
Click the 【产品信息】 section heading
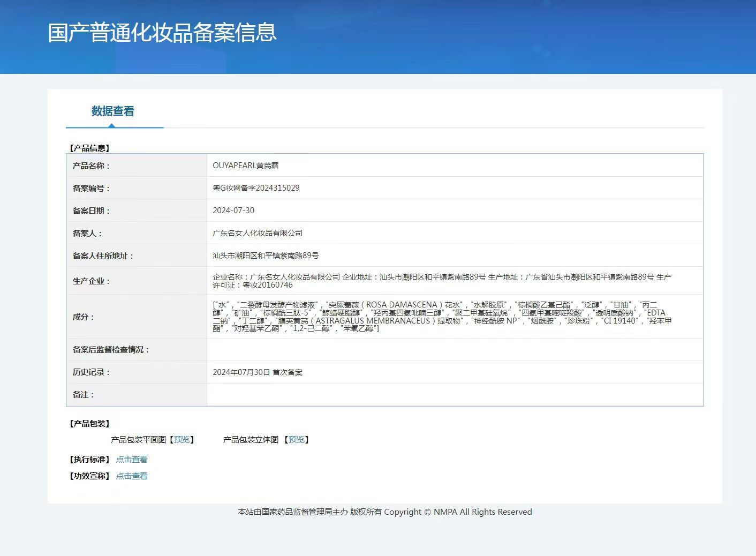point(89,148)
